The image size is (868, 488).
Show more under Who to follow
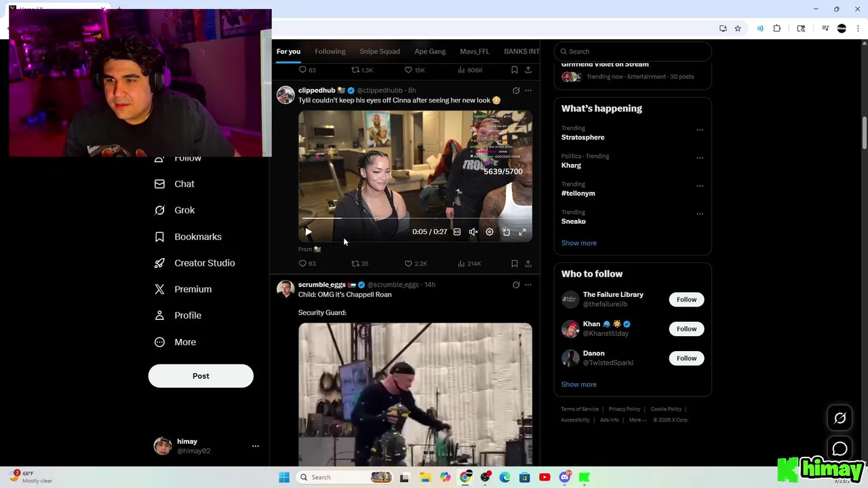point(579,384)
